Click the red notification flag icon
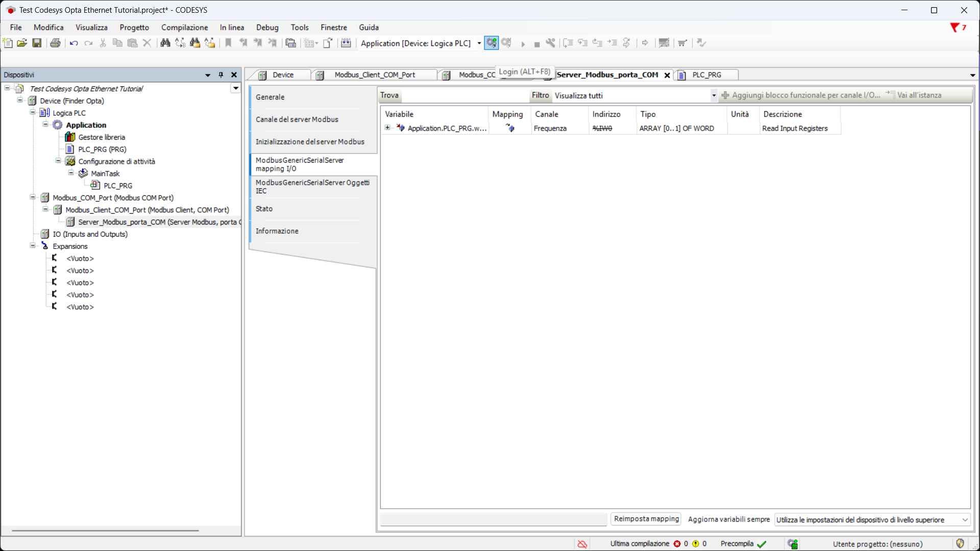980x551 pixels. (954, 28)
